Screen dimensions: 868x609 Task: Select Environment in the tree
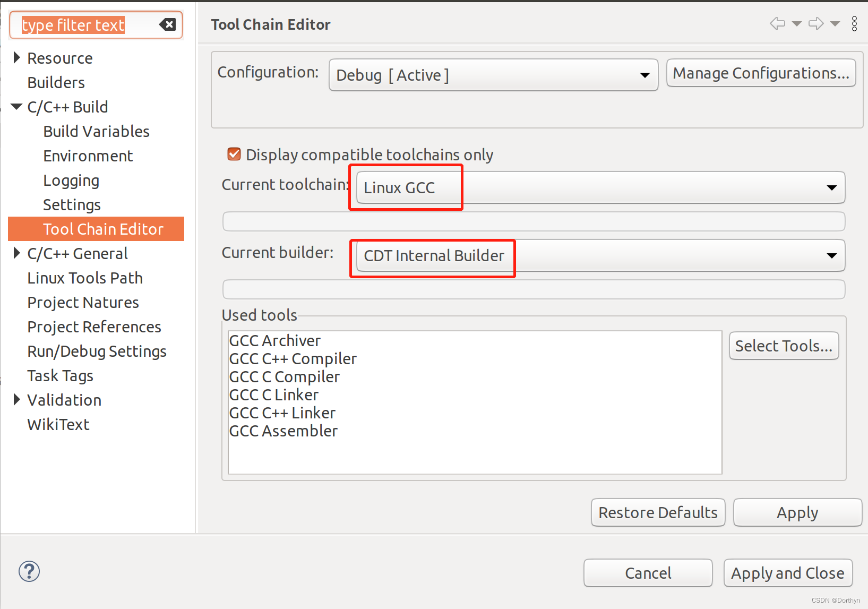[x=88, y=156]
